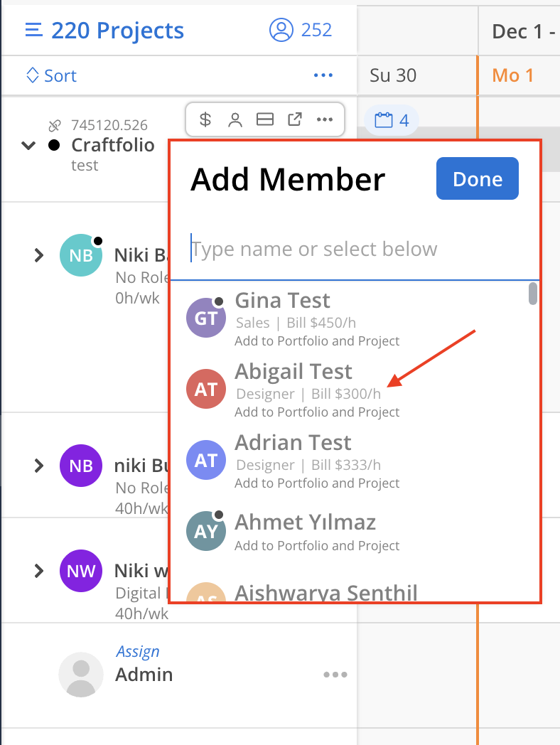Open the Admin row ellipsis menu
The width and height of the screenshot is (560, 745).
(335, 675)
